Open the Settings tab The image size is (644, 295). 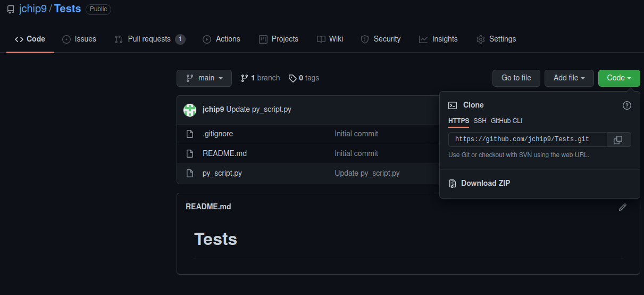496,39
